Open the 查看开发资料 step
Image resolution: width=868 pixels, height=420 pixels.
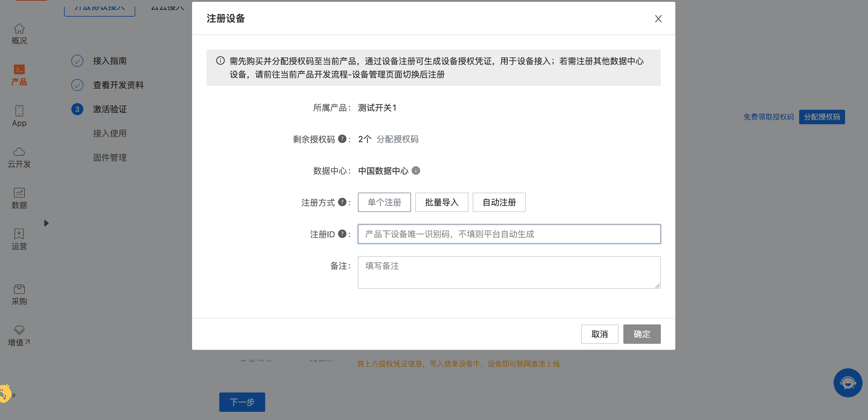pos(118,85)
